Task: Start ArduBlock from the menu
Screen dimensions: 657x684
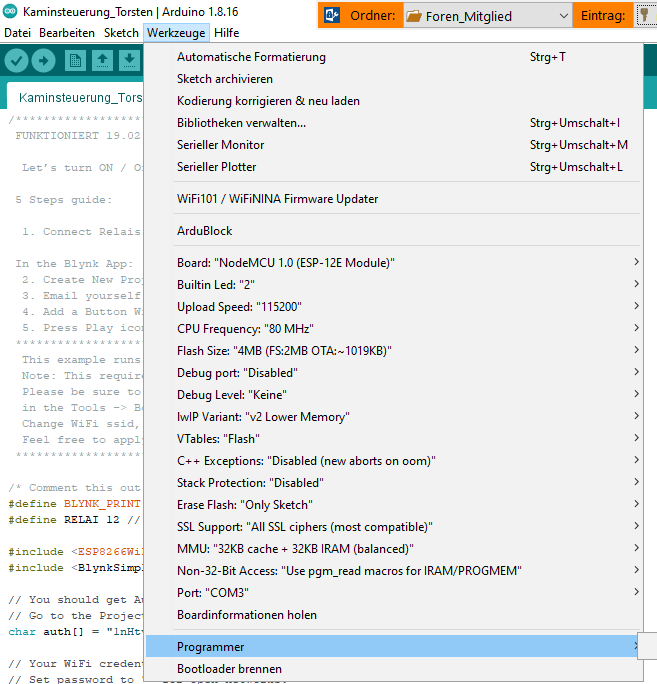Action: pos(393,231)
